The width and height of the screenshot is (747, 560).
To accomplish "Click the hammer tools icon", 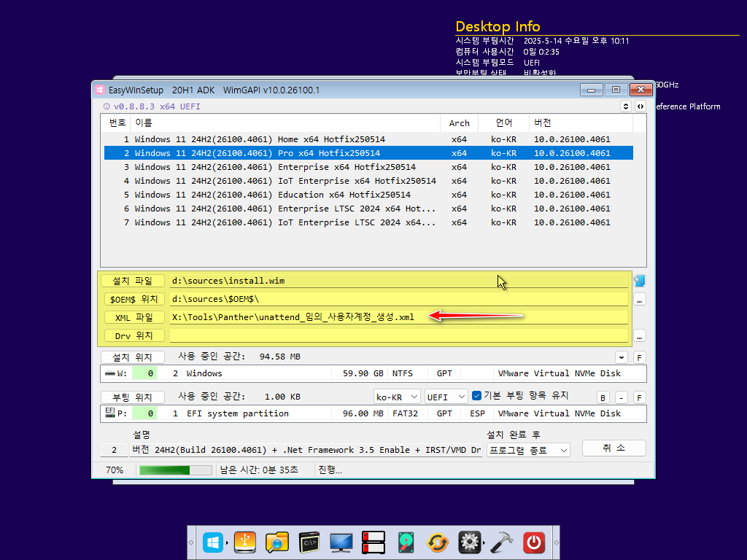I will [502, 542].
